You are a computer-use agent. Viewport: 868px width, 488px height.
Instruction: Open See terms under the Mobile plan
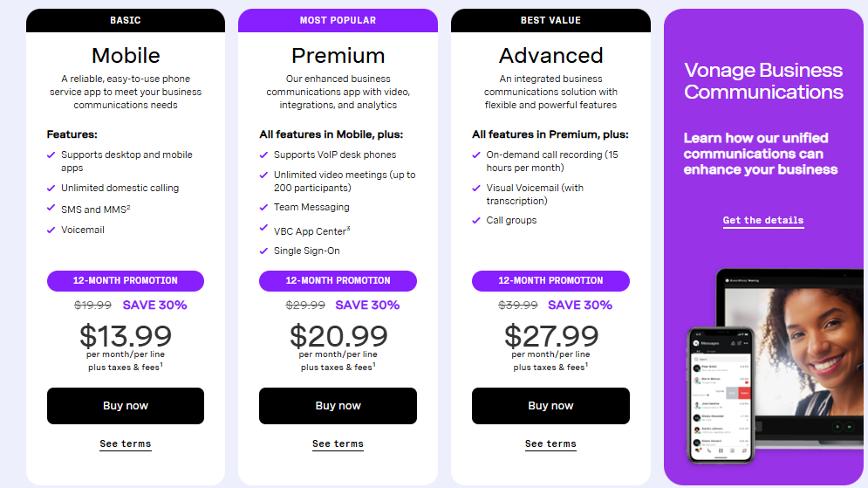point(125,444)
